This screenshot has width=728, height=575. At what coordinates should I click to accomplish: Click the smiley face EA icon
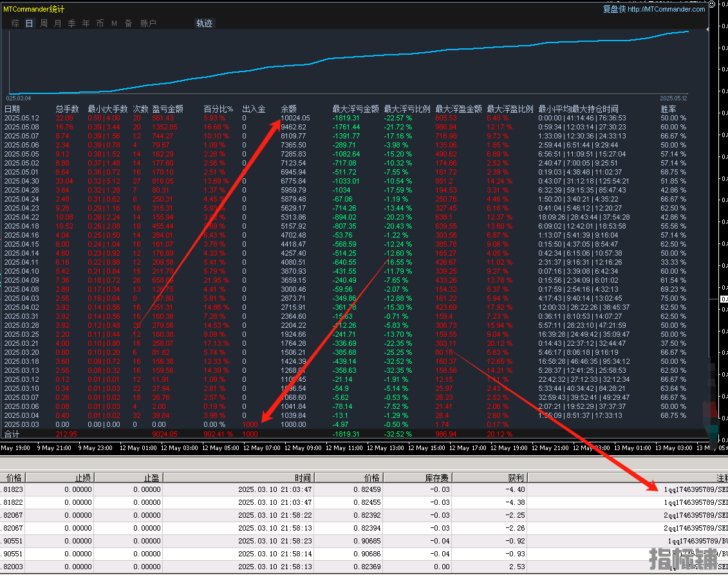coord(712,3)
